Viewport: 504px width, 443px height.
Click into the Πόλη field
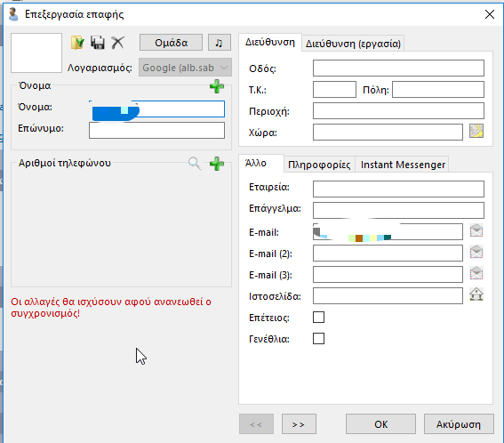438,89
